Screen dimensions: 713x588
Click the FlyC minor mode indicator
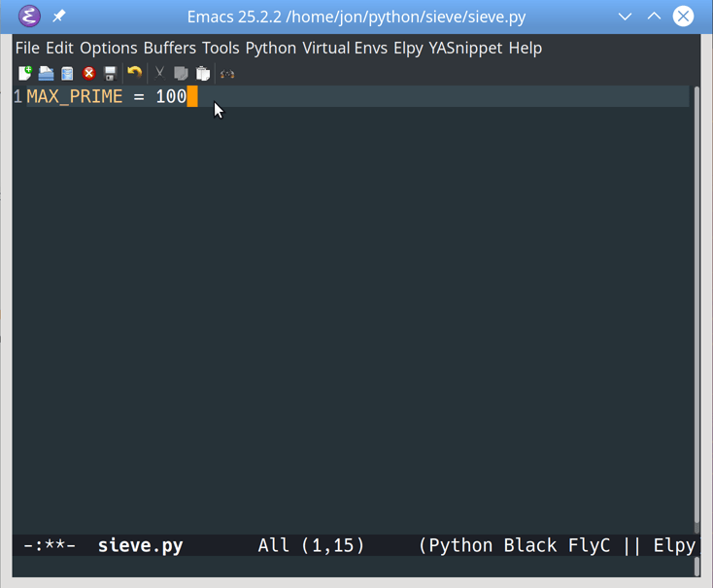(590, 545)
